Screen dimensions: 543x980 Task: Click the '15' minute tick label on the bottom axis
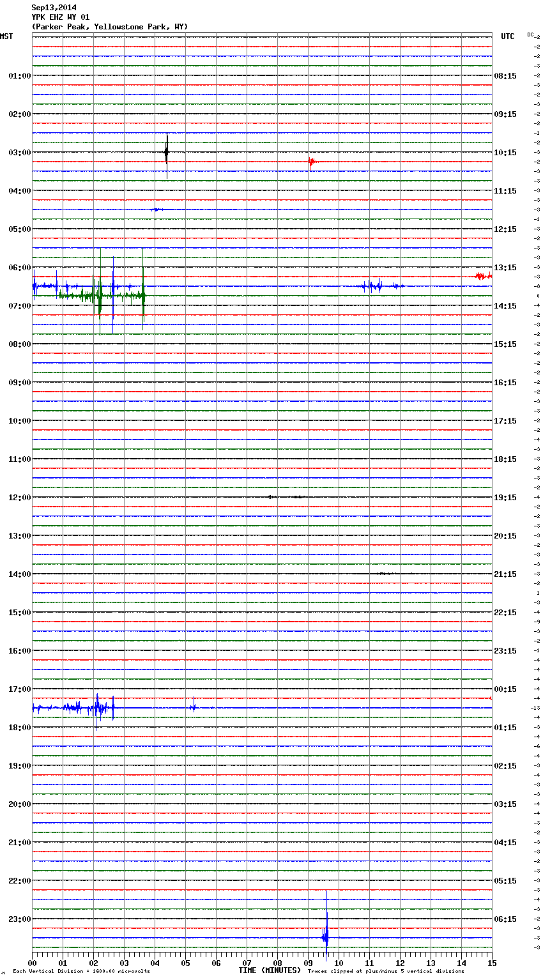(491, 963)
